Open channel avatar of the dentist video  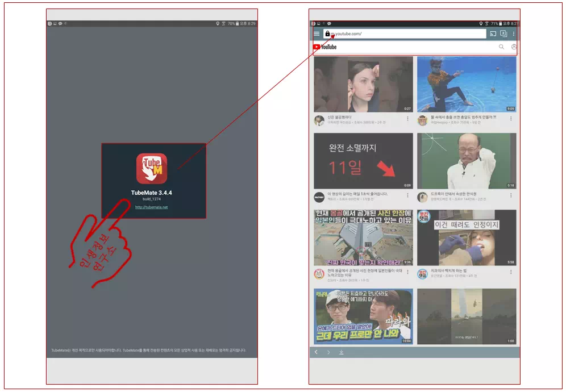(x=423, y=274)
